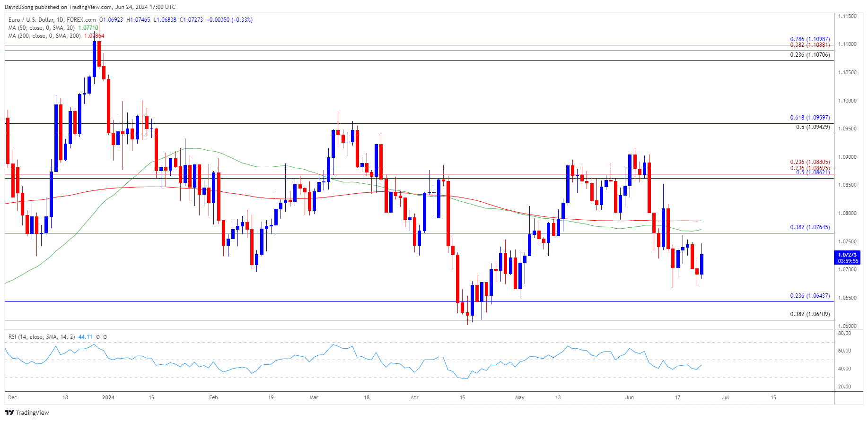Select Fib label 0.236 (1.06437)
868x421 pixels.
(x=810, y=296)
